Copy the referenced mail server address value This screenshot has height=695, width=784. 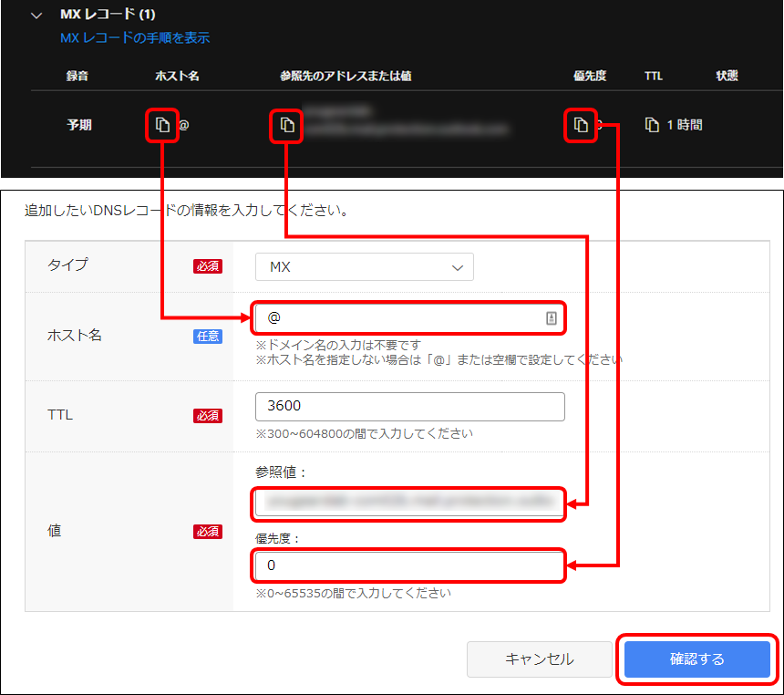click(x=287, y=125)
